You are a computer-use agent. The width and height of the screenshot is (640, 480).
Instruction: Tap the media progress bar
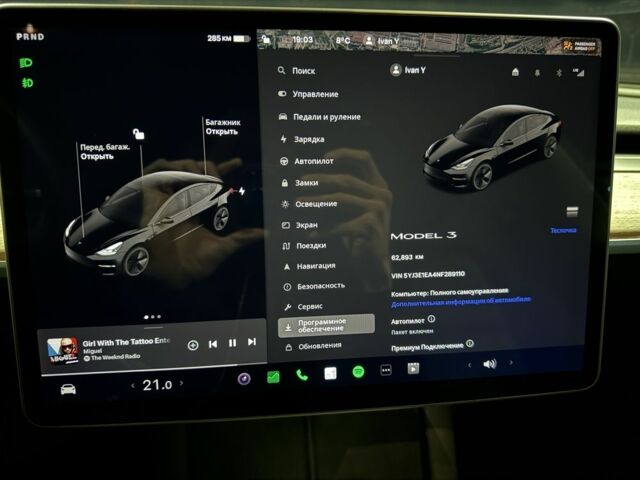coord(154,369)
